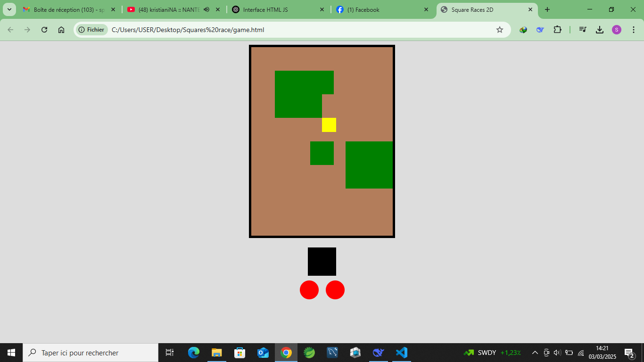Switch to the Facebook tab

(x=382, y=9)
